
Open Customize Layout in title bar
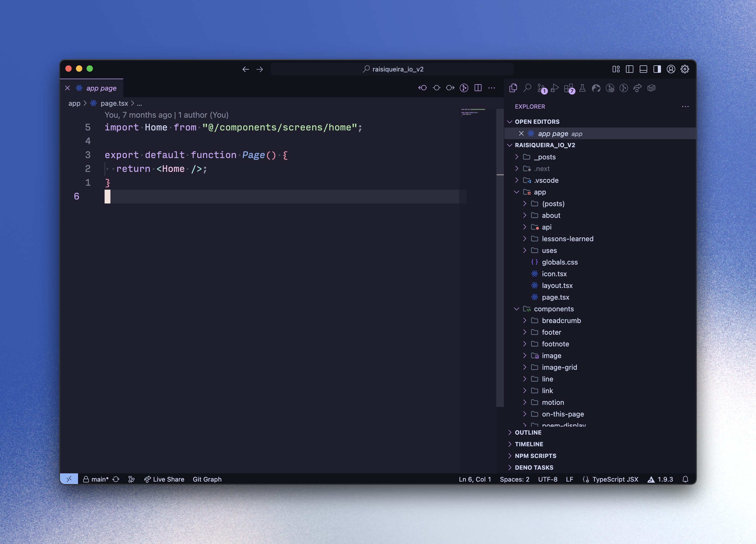click(616, 69)
